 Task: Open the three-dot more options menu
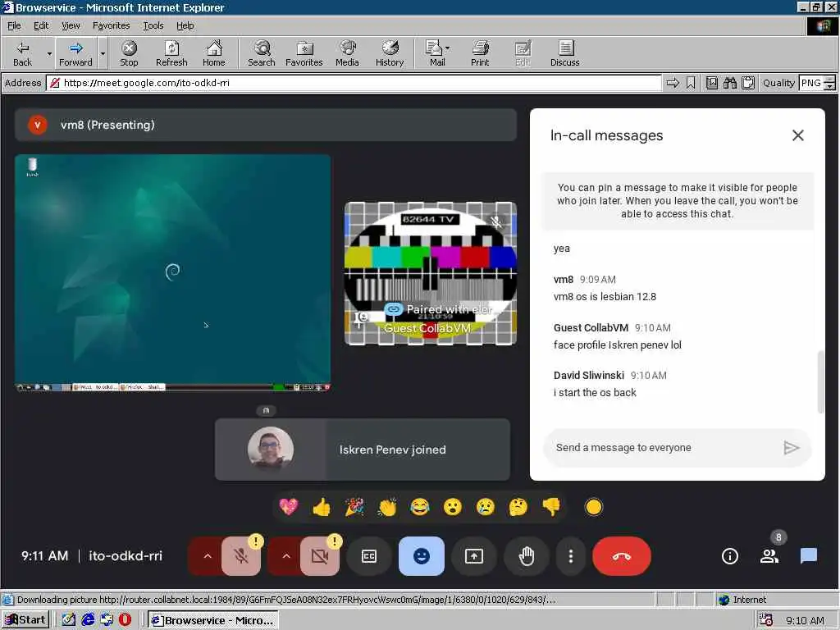coord(571,556)
